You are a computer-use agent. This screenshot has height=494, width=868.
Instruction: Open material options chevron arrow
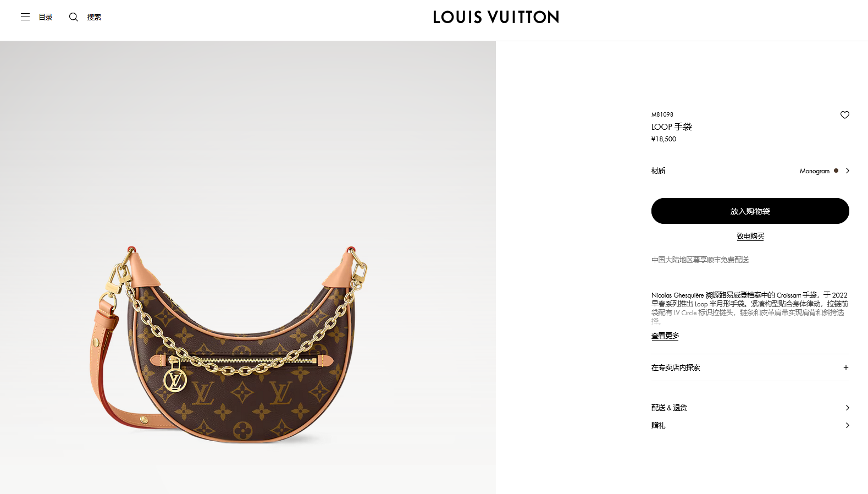click(847, 171)
